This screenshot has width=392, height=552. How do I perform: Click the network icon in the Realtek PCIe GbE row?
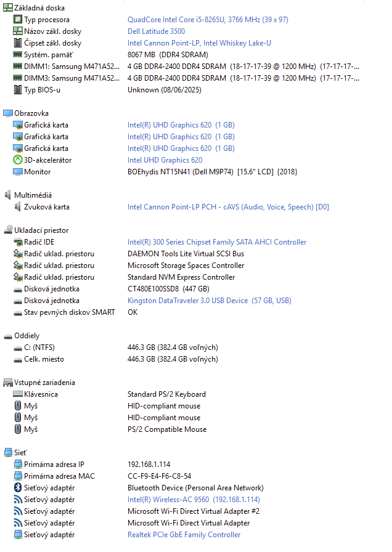coord(18,534)
